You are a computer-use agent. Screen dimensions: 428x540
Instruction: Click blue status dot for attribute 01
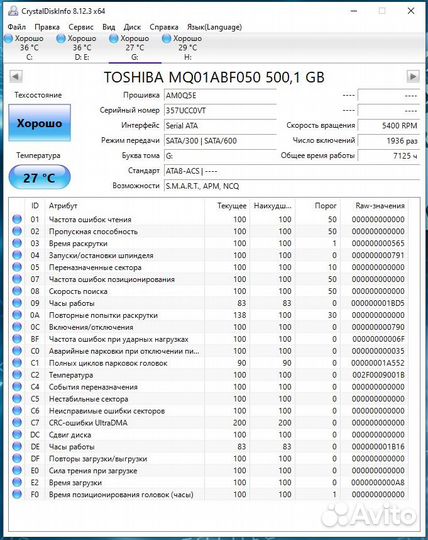(17, 219)
